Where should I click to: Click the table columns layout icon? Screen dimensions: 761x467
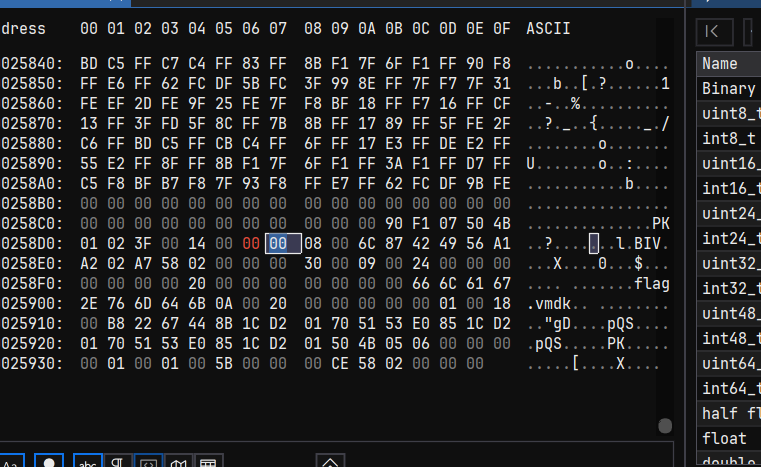coord(209,461)
